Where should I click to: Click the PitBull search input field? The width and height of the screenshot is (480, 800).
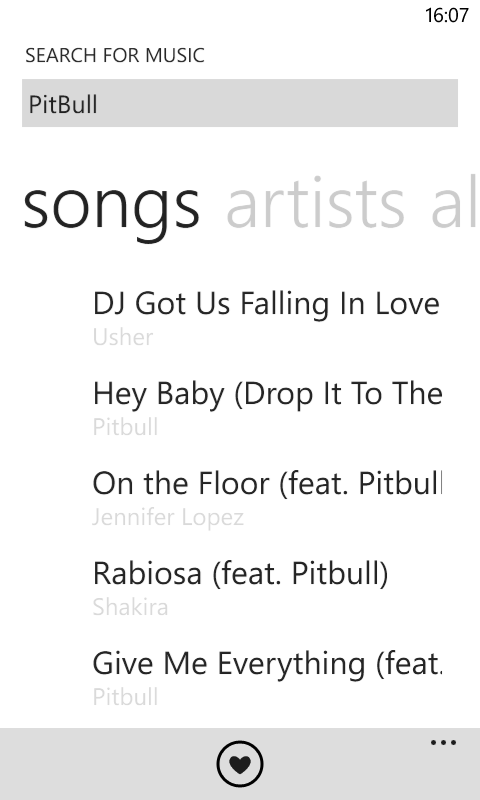[x=240, y=103]
